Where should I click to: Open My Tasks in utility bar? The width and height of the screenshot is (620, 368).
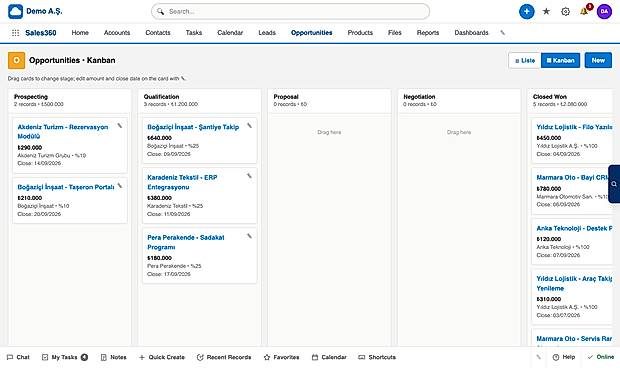(x=64, y=357)
